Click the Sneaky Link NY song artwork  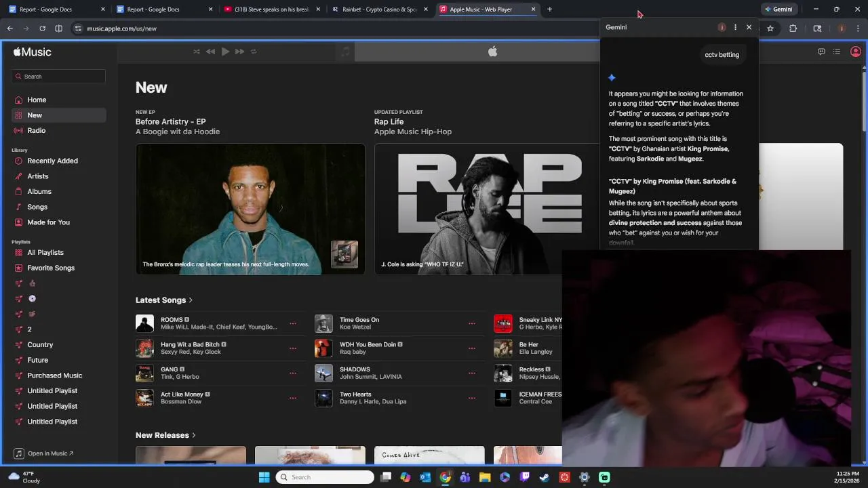click(x=503, y=323)
